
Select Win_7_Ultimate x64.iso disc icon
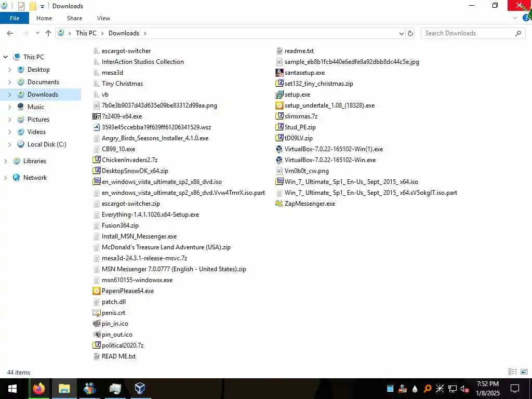[x=279, y=181]
